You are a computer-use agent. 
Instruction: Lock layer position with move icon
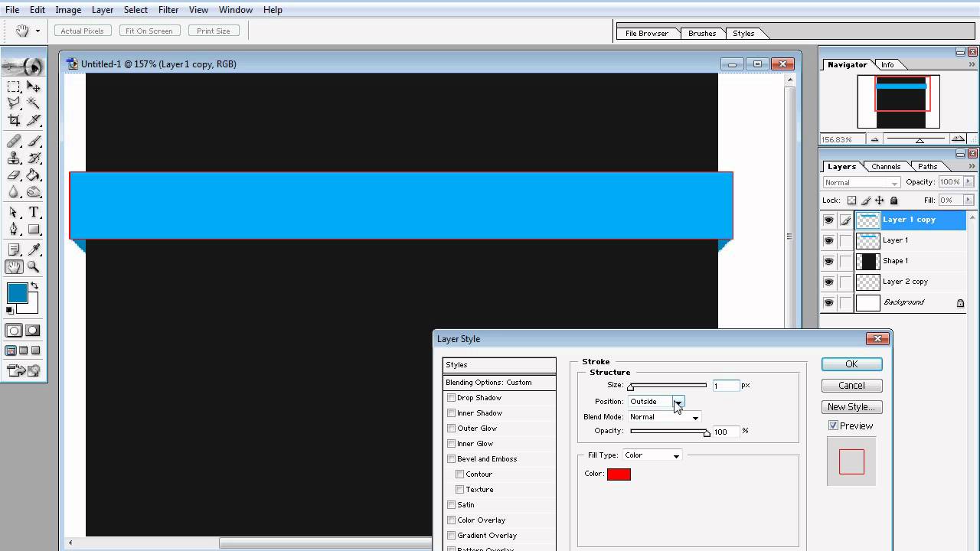tap(880, 201)
